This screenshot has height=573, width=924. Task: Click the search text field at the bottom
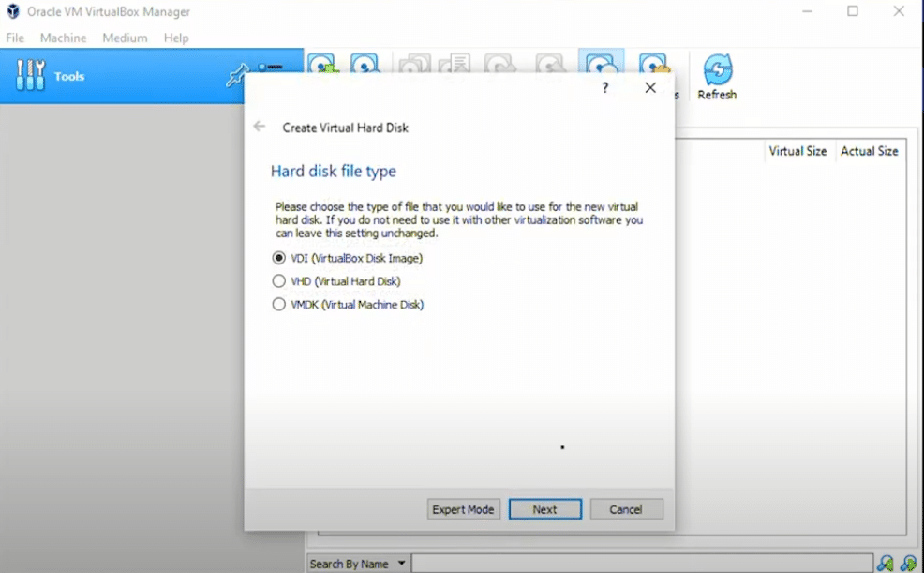(x=637, y=564)
